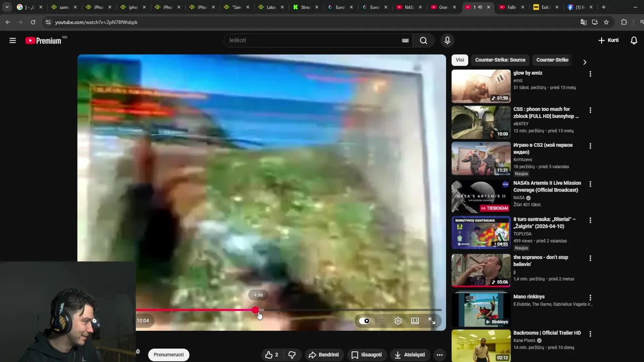Image resolution: width=644 pixels, height=362 pixels.
Task: Select the Counter-Strike: Source chip
Action: 500,60
